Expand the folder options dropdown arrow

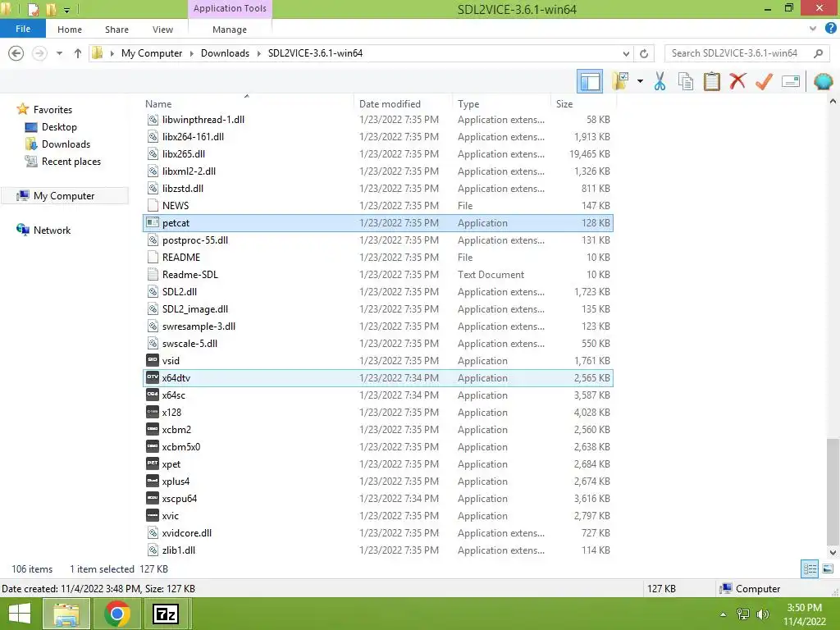click(x=640, y=82)
